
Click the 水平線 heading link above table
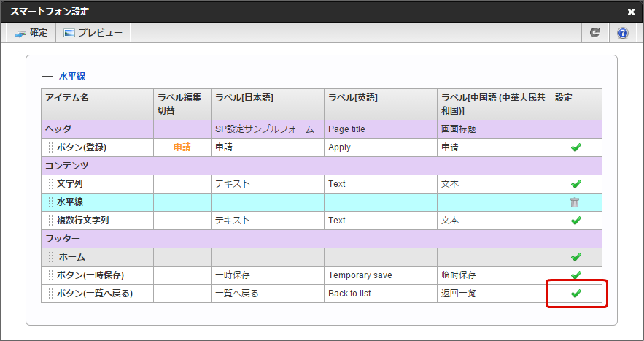point(72,75)
